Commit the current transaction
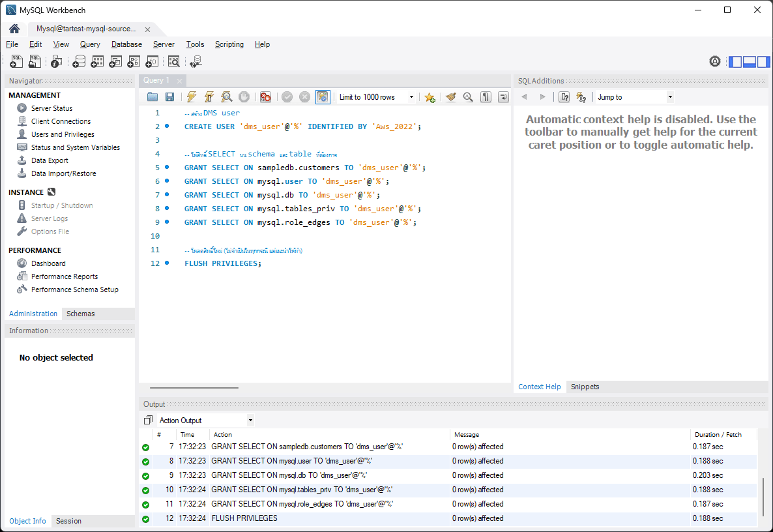773x532 pixels. (x=287, y=97)
